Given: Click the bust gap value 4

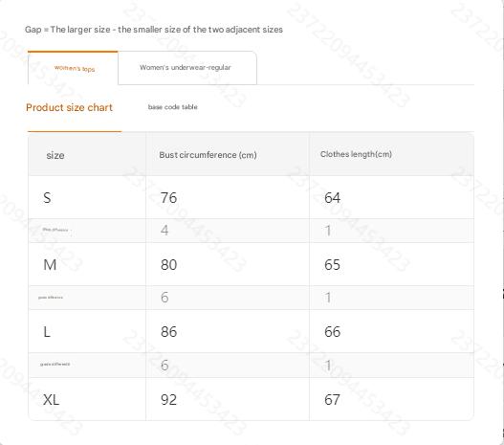Looking at the screenshot, I should [164, 231].
